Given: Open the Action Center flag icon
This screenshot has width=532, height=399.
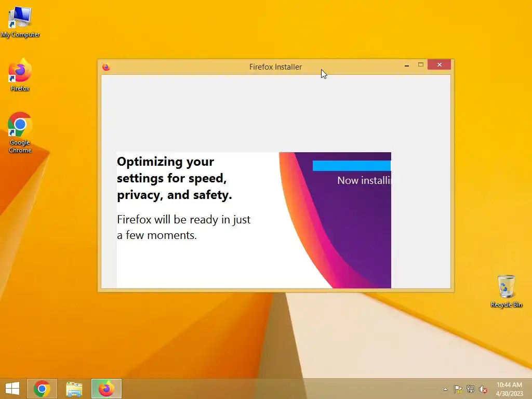Looking at the screenshot, I should coord(458,389).
